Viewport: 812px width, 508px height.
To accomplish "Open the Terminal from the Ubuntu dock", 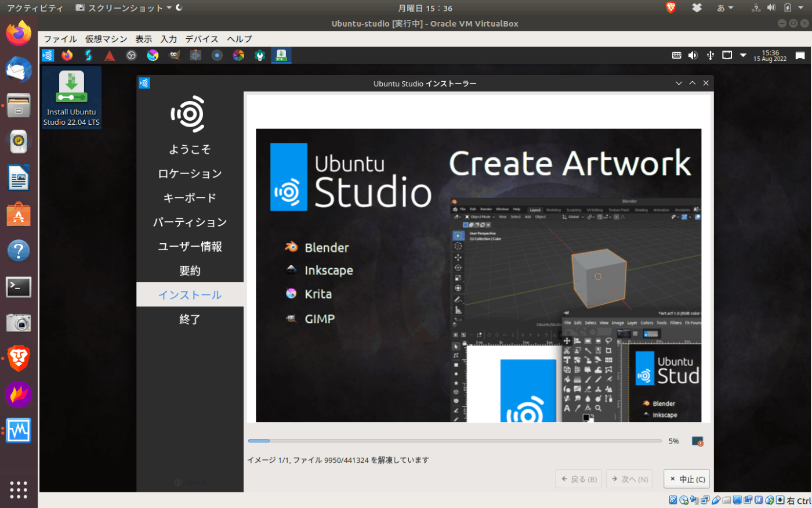I will [x=19, y=287].
